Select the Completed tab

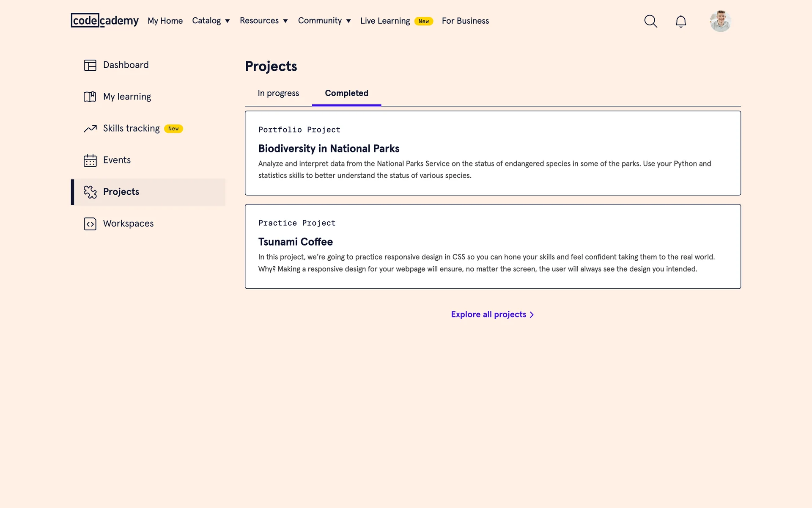[346, 93]
